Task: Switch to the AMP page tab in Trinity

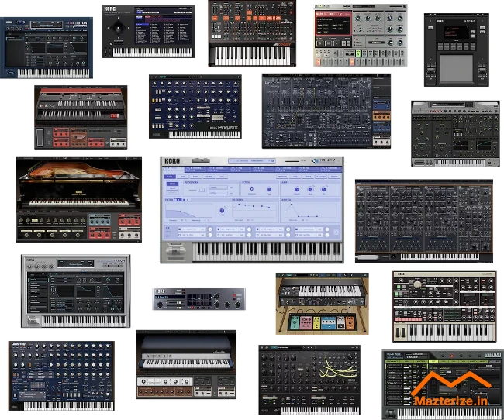Action: pyautogui.click(x=222, y=177)
